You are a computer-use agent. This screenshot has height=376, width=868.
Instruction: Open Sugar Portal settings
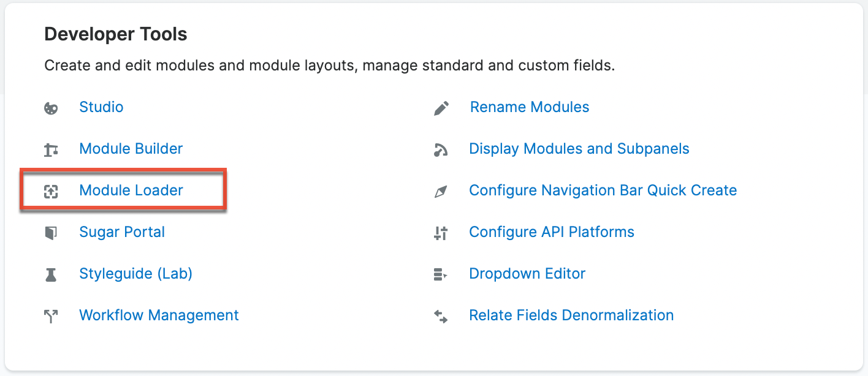[x=122, y=233]
